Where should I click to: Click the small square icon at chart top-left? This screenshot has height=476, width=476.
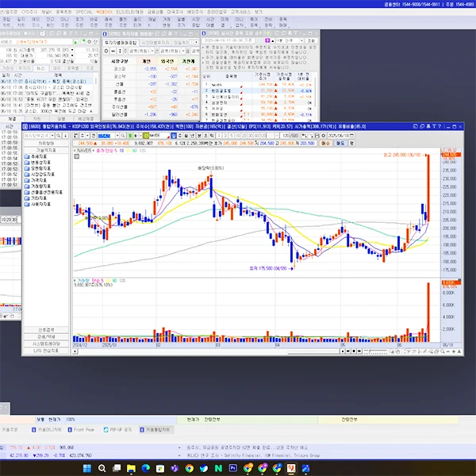click(x=77, y=156)
